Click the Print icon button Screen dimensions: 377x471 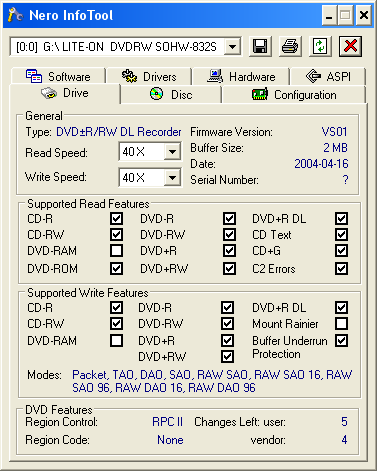point(290,46)
